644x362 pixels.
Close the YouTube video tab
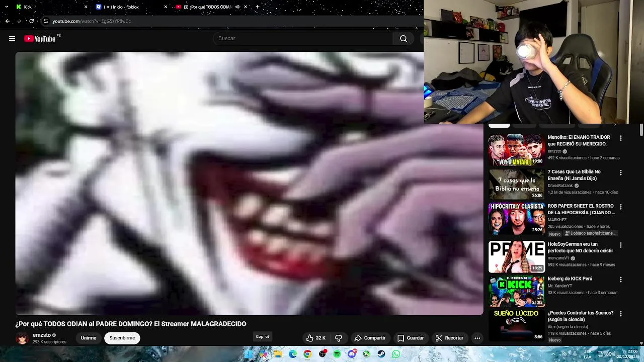pyautogui.click(x=246, y=7)
